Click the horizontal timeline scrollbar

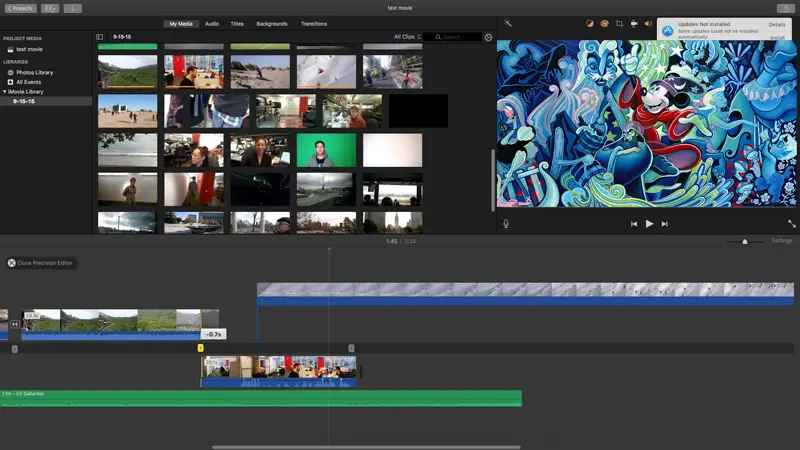(366, 447)
